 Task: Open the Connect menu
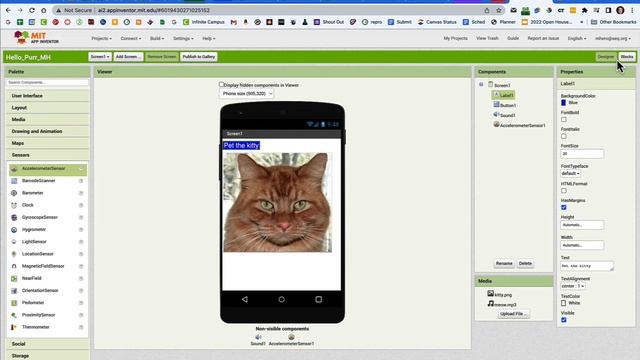tap(131, 38)
